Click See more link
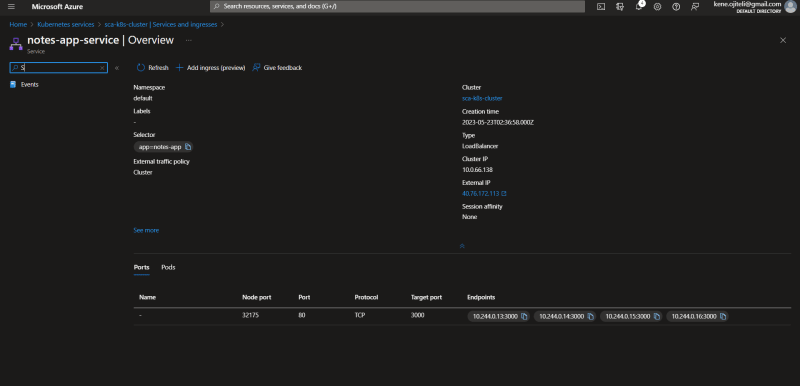The height and width of the screenshot is (386, 800). click(146, 230)
